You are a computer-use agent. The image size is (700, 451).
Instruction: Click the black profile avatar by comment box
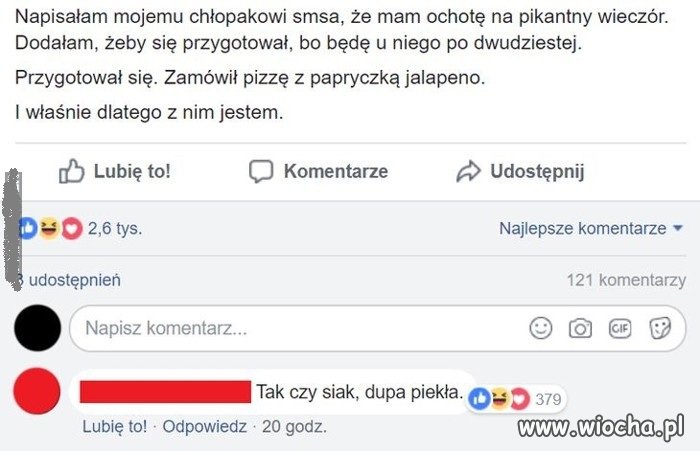tap(39, 328)
